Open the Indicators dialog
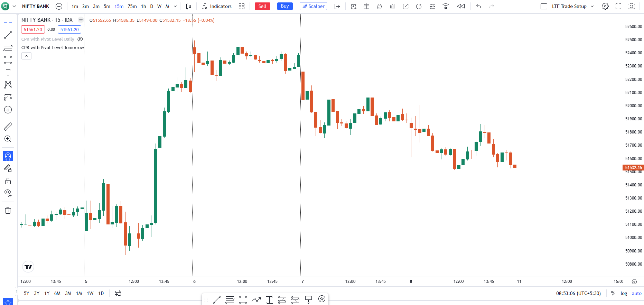The height and width of the screenshot is (305, 644). (217, 6)
